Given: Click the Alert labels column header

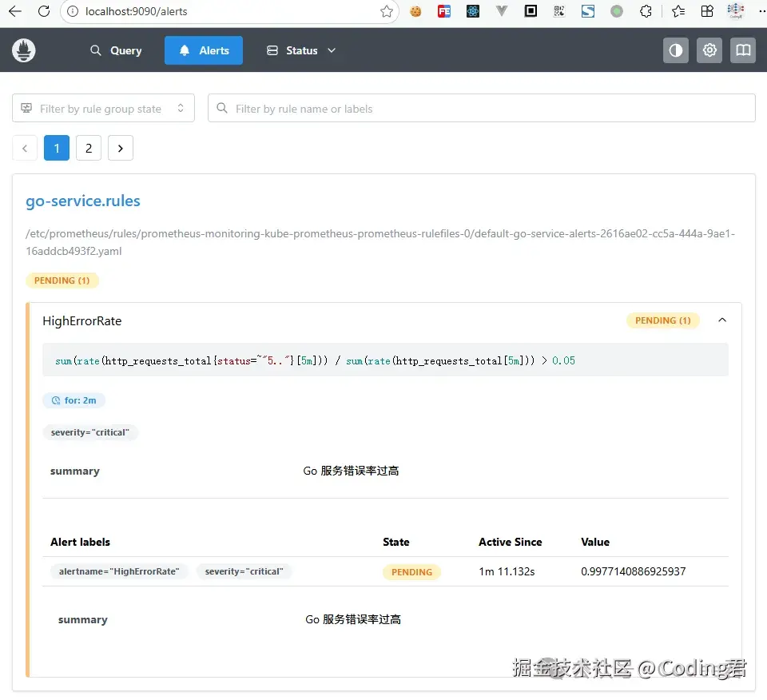Looking at the screenshot, I should click(80, 542).
